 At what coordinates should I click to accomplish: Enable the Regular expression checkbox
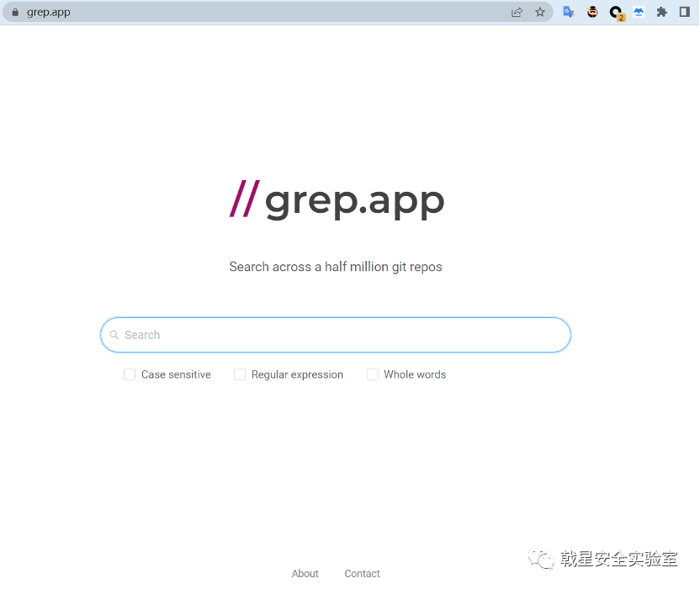(240, 374)
